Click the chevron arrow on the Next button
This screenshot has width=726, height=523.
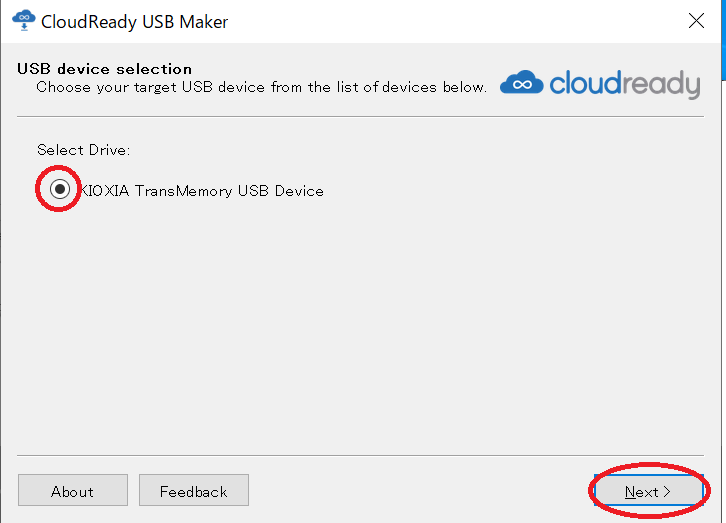667,492
